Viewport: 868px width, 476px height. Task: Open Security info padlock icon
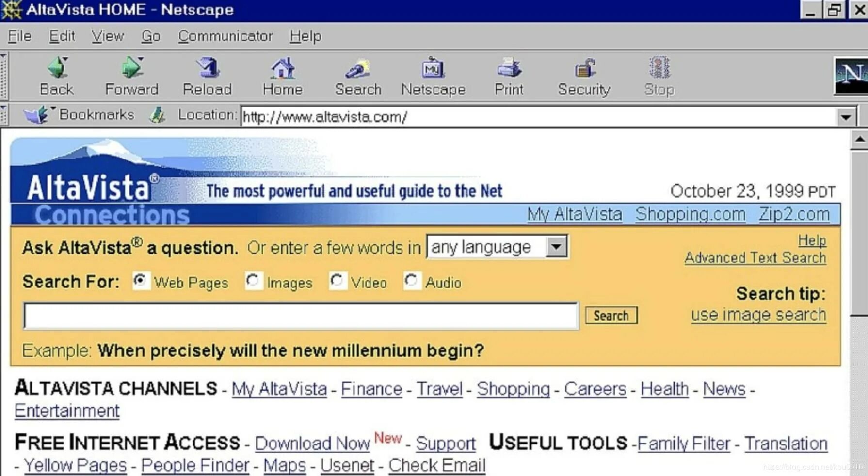click(x=585, y=68)
